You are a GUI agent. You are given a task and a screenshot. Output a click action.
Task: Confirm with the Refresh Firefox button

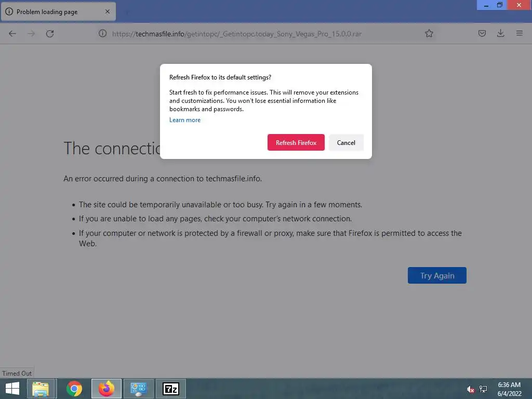pyautogui.click(x=296, y=142)
